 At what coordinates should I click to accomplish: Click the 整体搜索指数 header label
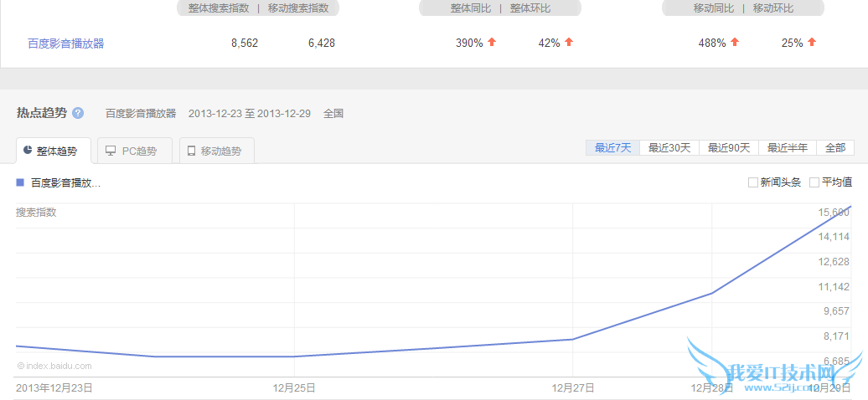pyautogui.click(x=218, y=8)
